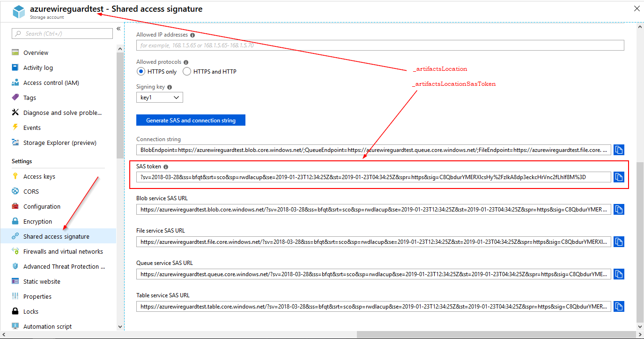Click the Firewalls and virtual networks icon
This screenshot has width=644, height=339.
15,251
